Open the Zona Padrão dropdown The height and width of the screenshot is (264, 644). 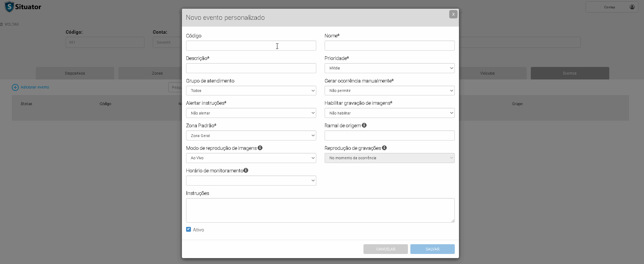click(x=251, y=136)
